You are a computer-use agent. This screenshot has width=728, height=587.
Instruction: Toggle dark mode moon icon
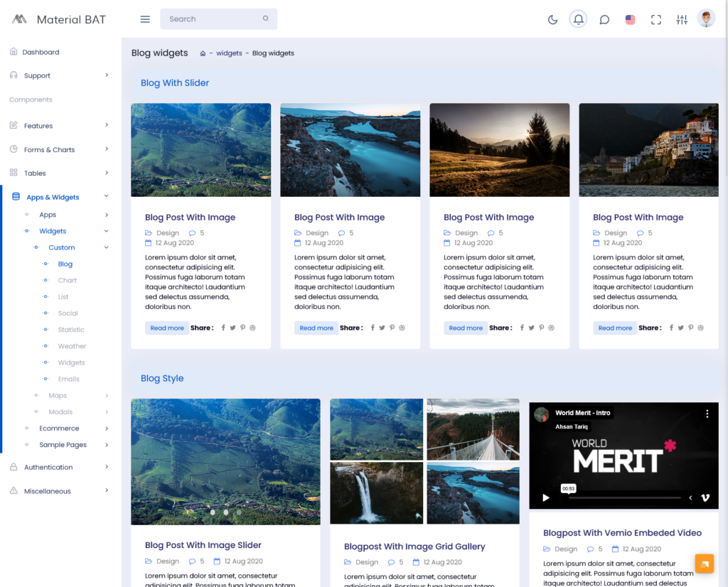(552, 19)
